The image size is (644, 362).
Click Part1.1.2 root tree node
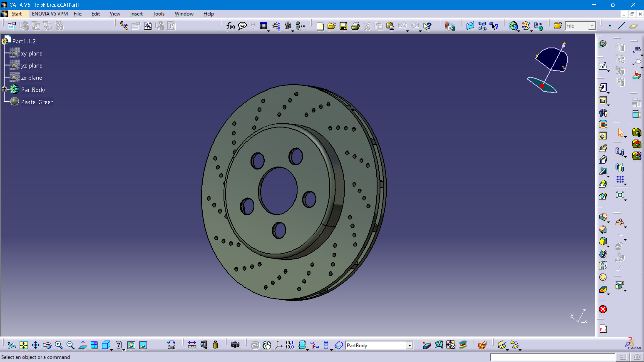[x=24, y=41]
